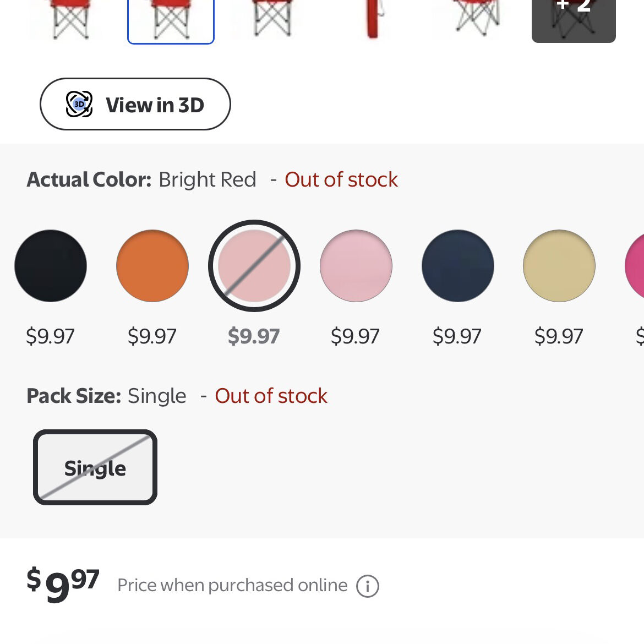Click the View in 3D button

(135, 104)
